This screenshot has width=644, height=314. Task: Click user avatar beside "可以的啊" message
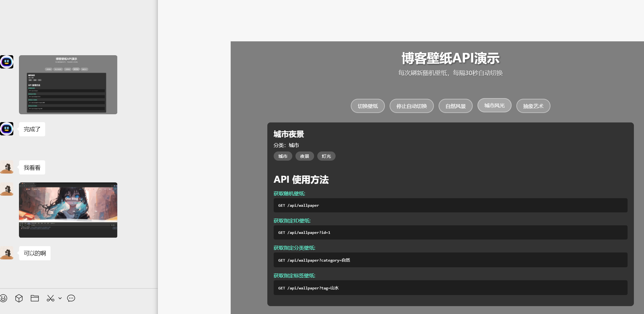7,253
